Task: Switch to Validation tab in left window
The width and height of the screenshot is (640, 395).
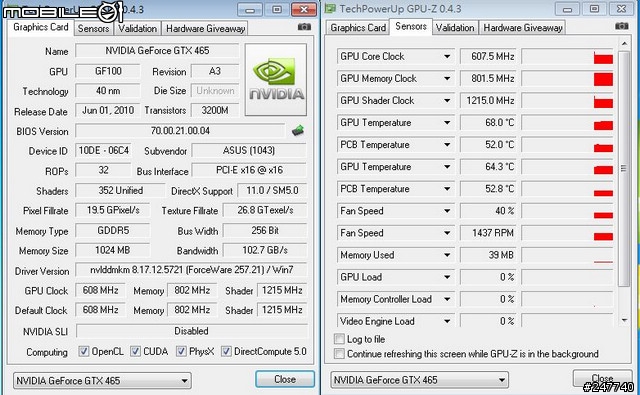Action: click(x=137, y=29)
